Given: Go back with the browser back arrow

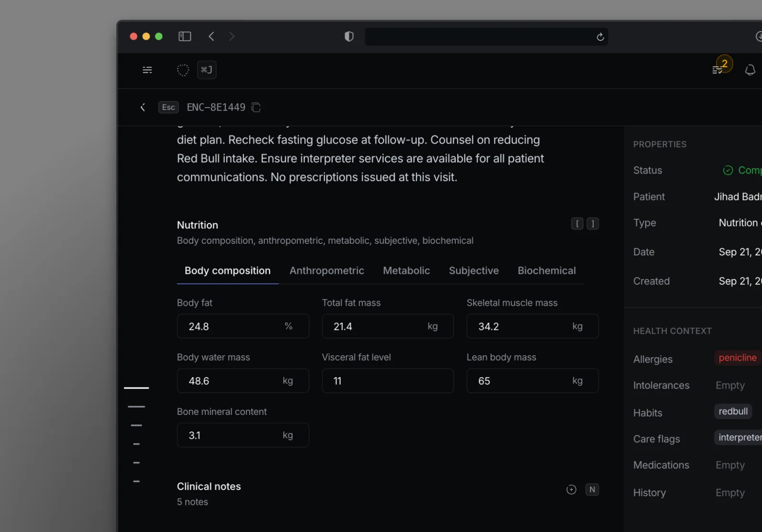Looking at the screenshot, I should pyautogui.click(x=211, y=36).
